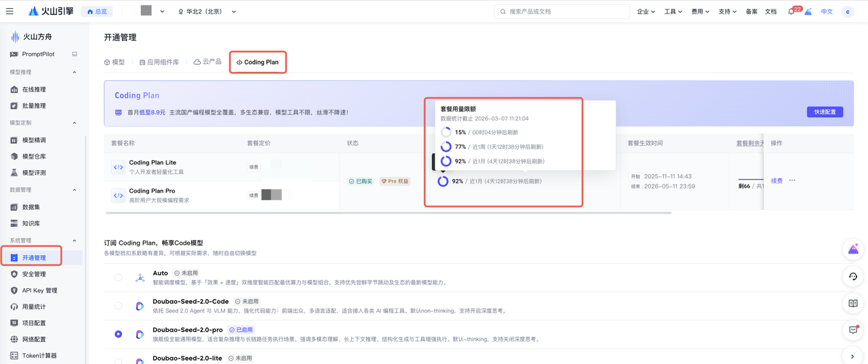
Task: Click the 套餐剩余 progress bar
Action: (751, 179)
